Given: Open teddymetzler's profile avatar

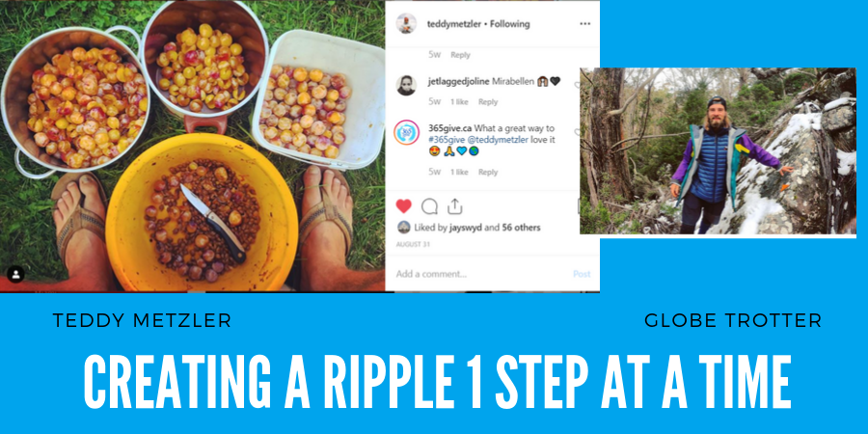Looking at the screenshot, I should click(406, 24).
